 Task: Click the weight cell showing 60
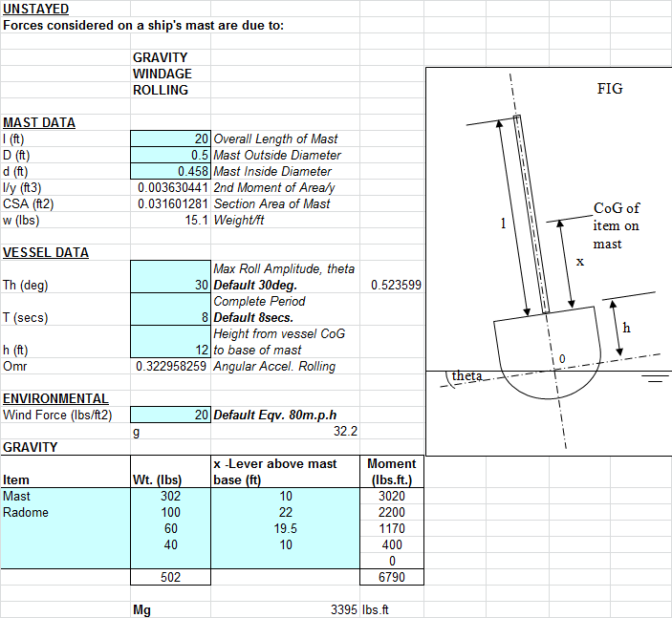[x=170, y=528]
